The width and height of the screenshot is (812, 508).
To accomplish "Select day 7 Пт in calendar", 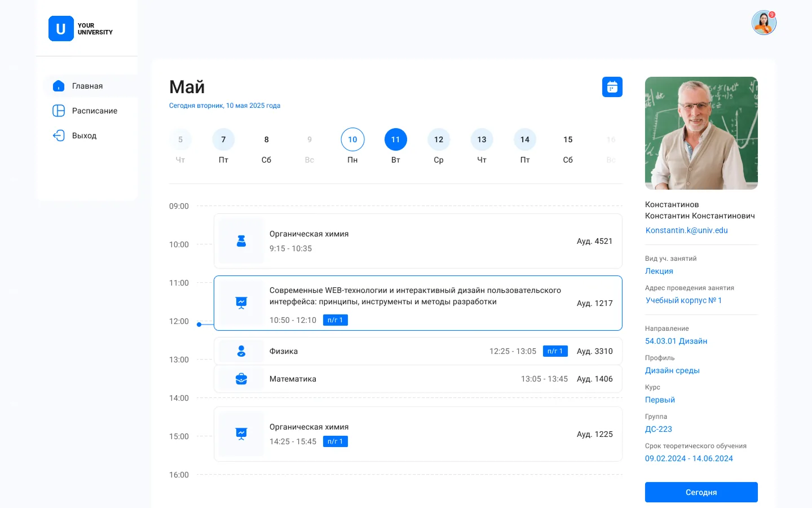I will pyautogui.click(x=223, y=147).
